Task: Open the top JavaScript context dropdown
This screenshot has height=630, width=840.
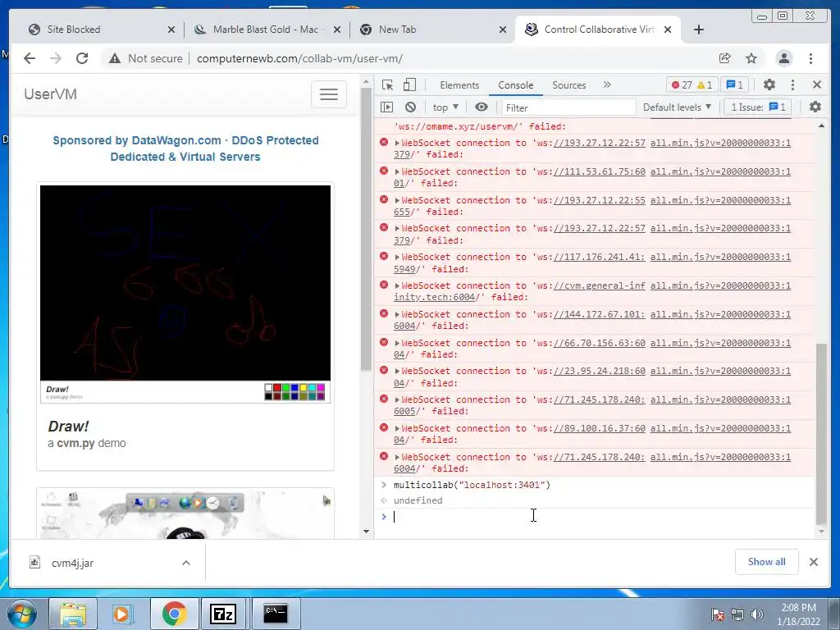Action: 445,107
